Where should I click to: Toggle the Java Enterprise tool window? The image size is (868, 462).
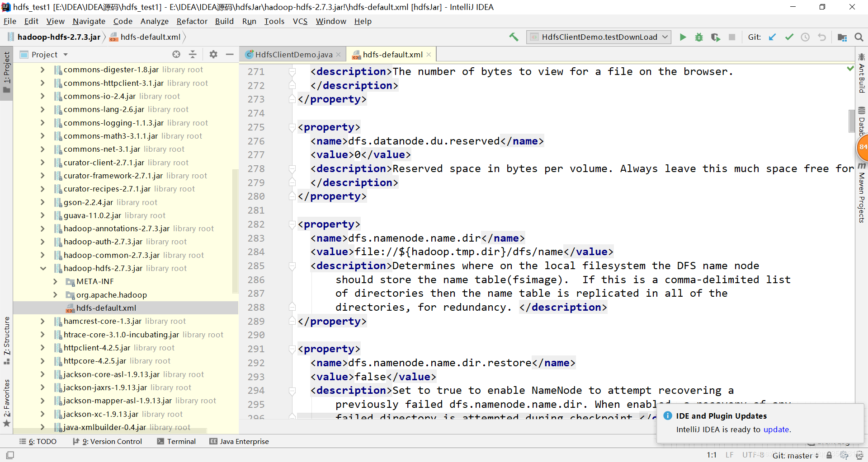[x=239, y=441]
